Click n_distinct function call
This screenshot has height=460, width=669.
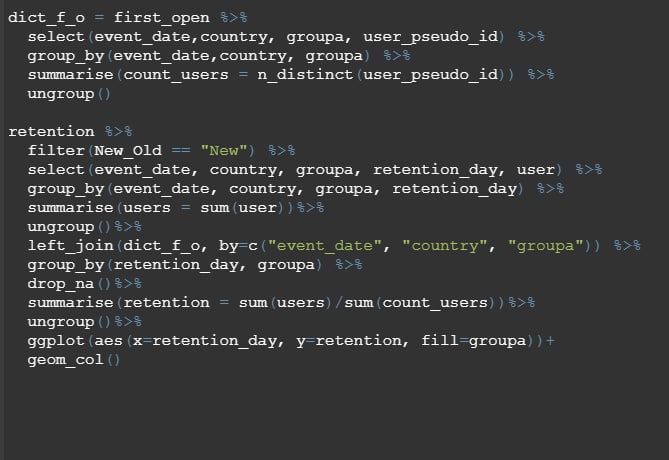click(x=305, y=75)
